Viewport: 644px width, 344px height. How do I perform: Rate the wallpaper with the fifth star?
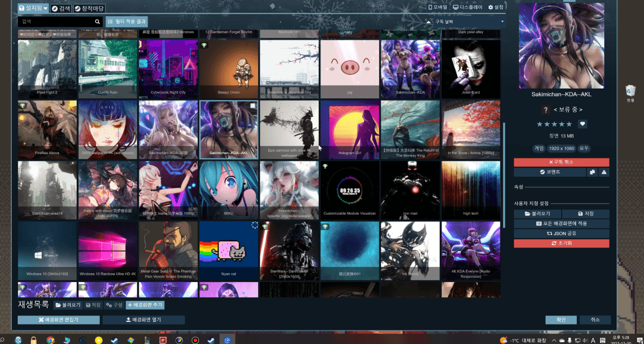coord(570,124)
